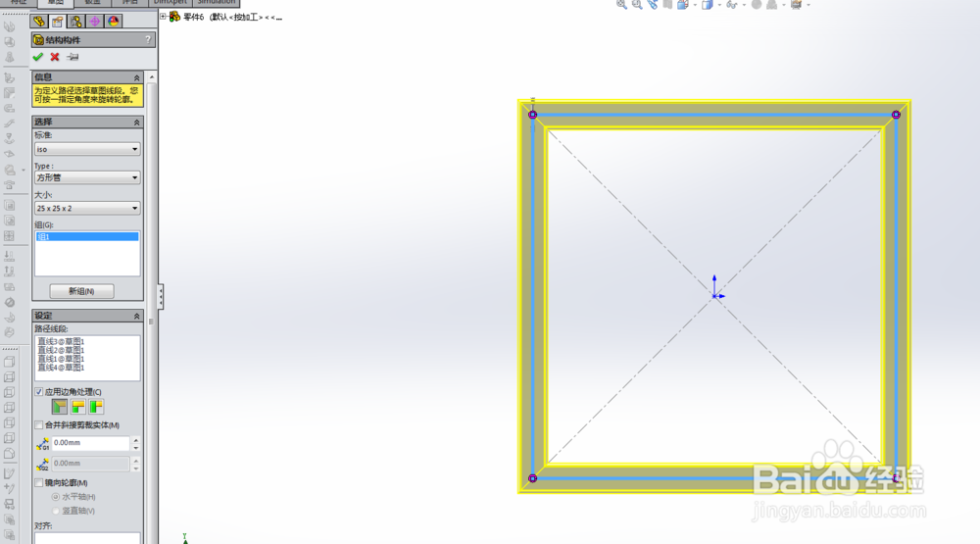The image size is (980, 544).
Task: Click the Previous View icon
Action: click(653, 4)
